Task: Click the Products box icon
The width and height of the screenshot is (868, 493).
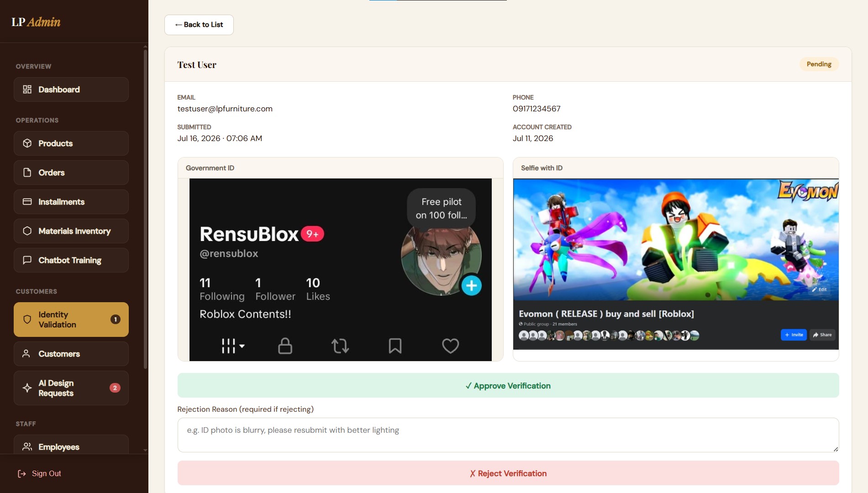Action: coord(27,143)
